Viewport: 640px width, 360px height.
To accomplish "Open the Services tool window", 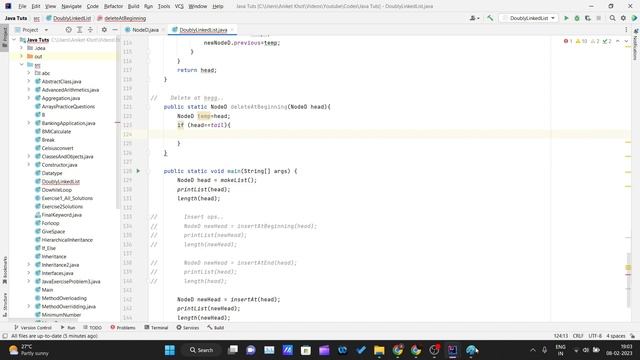I will click(x=187, y=328).
